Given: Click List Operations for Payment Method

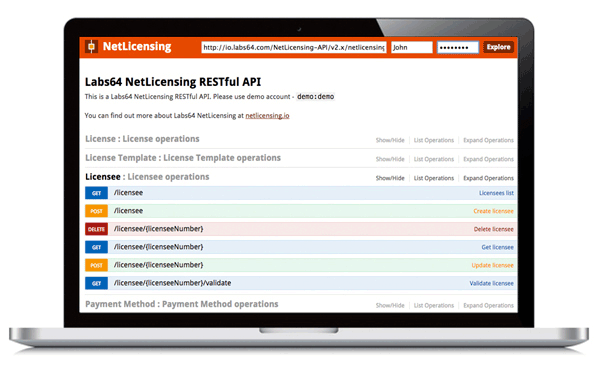Looking at the screenshot, I should (x=434, y=305).
